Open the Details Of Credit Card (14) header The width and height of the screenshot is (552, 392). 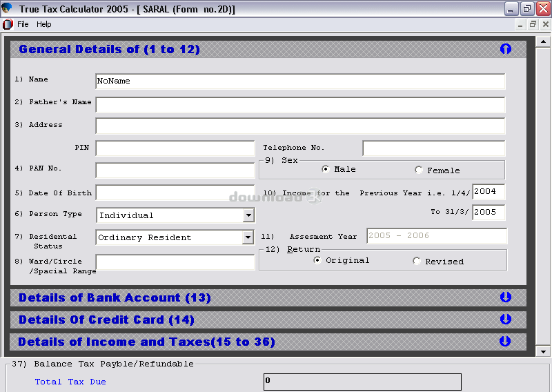(x=268, y=320)
